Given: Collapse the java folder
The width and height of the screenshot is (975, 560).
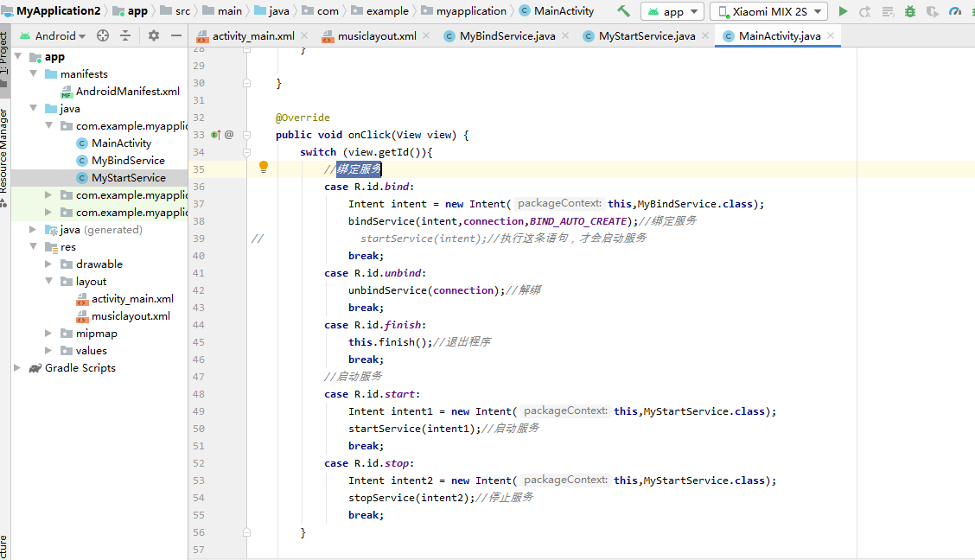Looking at the screenshot, I should click(34, 108).
